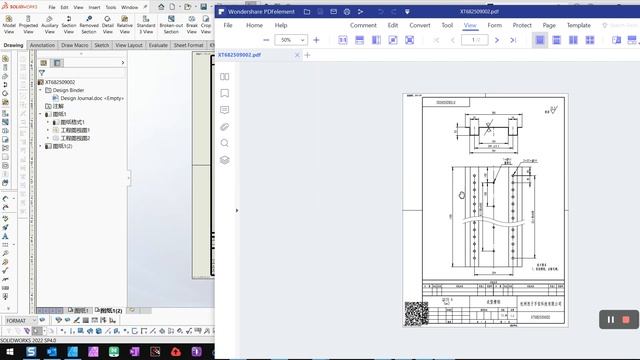Image resolution: width=640 pixels, height=360 pixels.
Task: Open bookmarks panel in PDFelement sidebar
Action: (224, 93)
